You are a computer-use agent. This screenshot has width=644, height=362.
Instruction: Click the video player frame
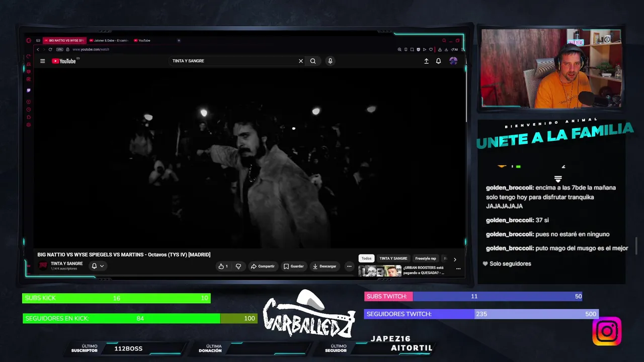[x=250, y=157]
